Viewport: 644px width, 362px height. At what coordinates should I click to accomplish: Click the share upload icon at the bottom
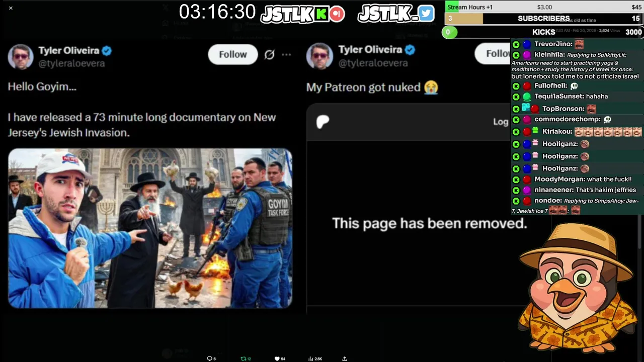click(x=345, y=358)
